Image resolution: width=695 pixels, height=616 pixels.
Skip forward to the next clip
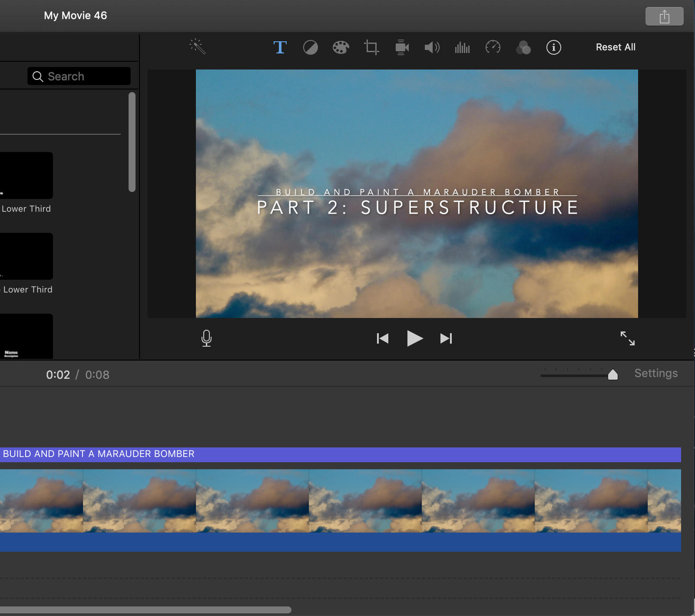(446, 338)
